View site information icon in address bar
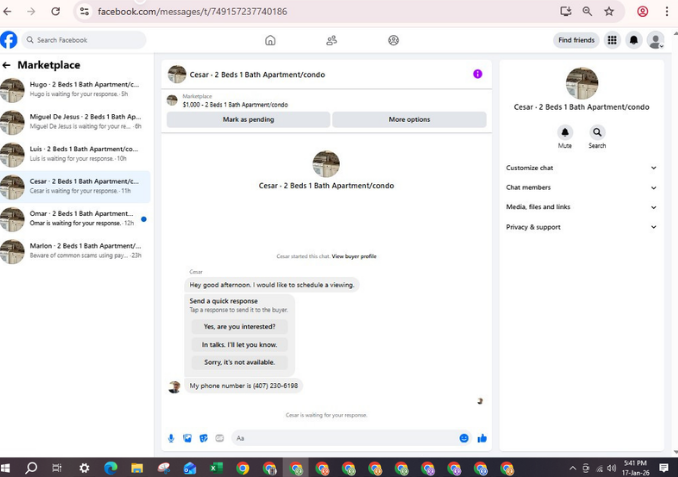Image resolution: width=678 pixels, height=477 pixels. point(84,11)
